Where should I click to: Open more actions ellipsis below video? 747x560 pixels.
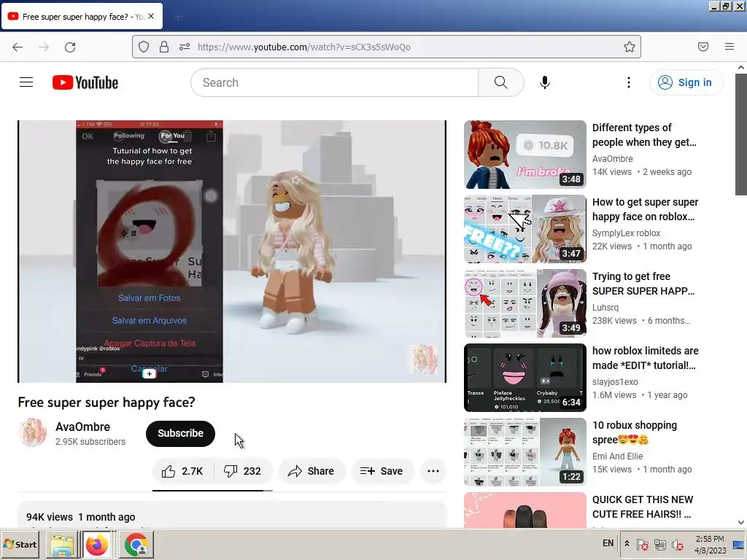pyautogui.click(x=433, y=471)
